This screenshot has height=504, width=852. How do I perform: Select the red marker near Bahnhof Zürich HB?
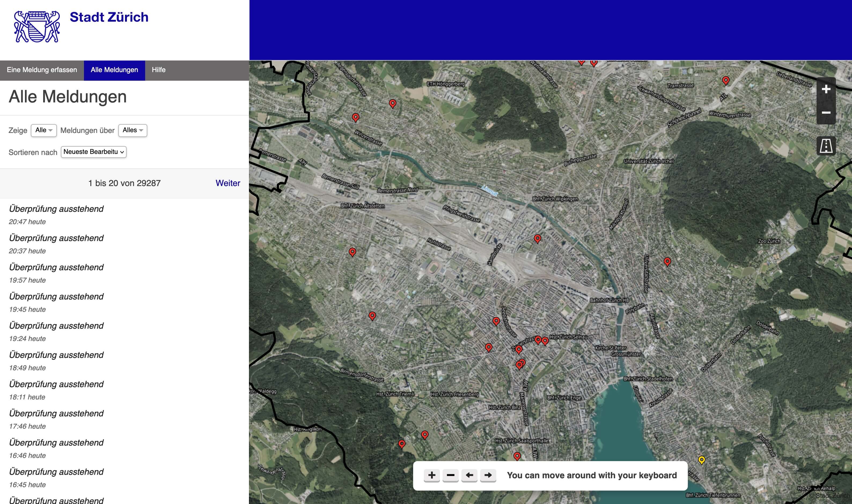tap(667, 261)
